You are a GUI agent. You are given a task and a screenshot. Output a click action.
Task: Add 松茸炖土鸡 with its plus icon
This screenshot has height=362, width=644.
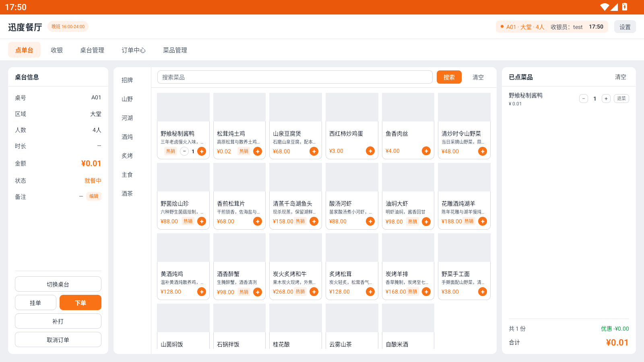click(258, 151)
